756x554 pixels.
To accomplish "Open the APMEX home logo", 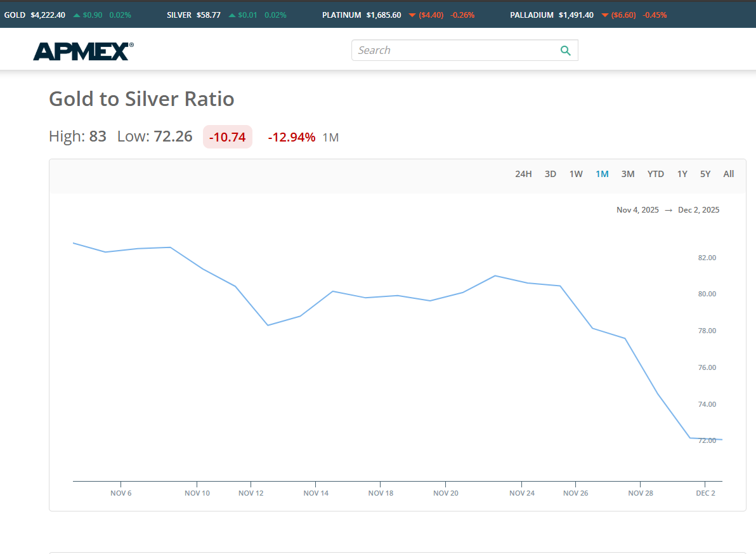I will click(83, 51).
